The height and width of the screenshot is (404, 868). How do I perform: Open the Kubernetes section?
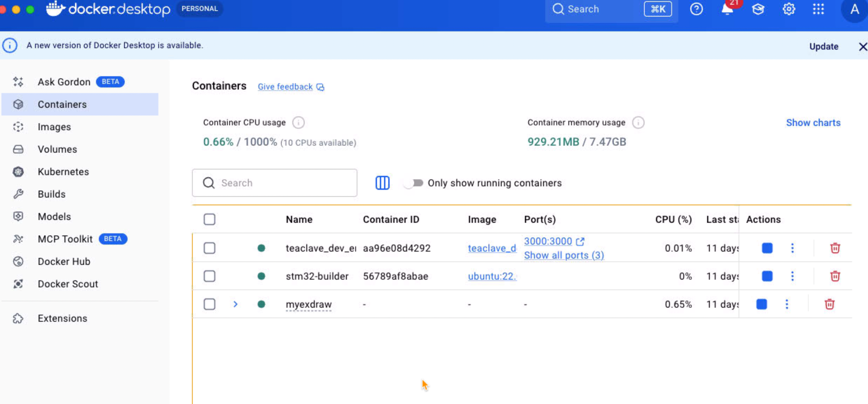coord(80,172)
